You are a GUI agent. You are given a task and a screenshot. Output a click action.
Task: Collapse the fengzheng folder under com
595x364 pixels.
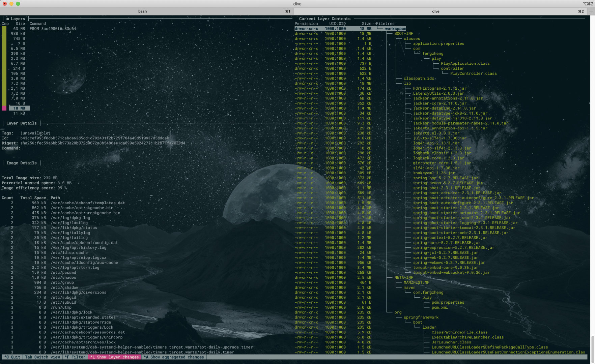(x=433, y=54)
